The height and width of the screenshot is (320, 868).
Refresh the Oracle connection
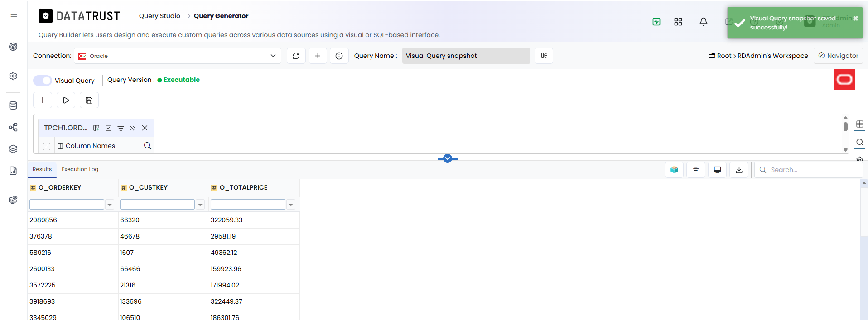(x=296, y=56)
